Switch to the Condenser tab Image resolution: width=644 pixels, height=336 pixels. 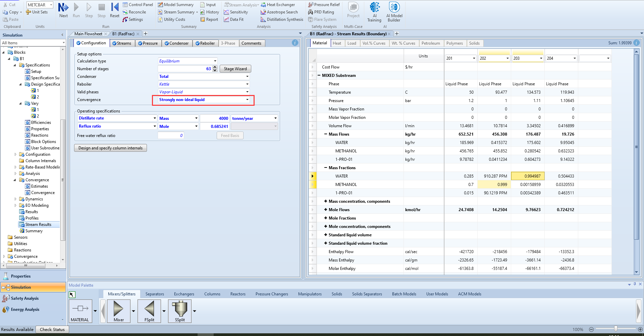pos(177,43)
